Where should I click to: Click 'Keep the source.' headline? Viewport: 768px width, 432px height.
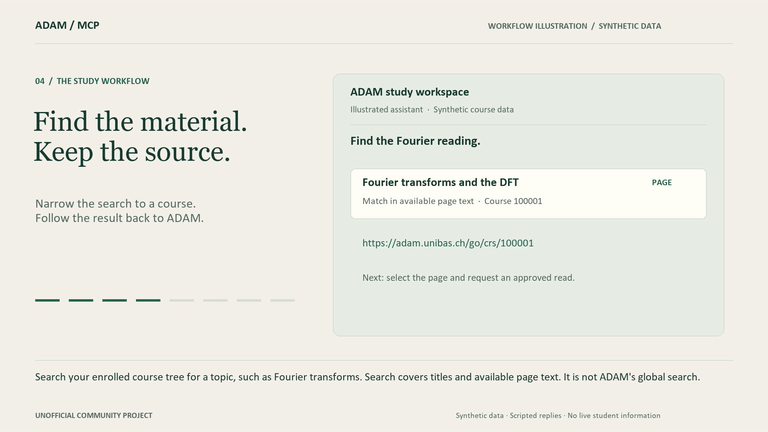pyautogui.click(x=132, y=152)
